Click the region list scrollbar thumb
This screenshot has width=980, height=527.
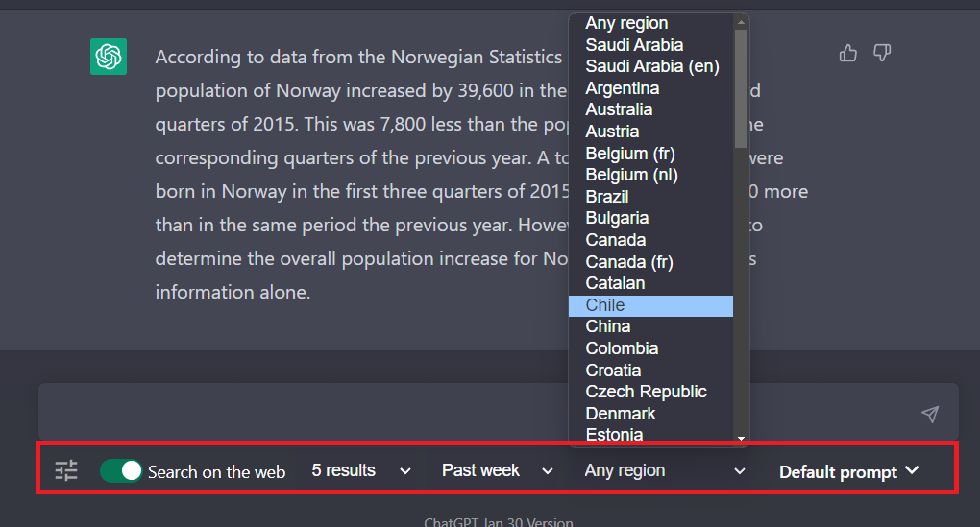[x=742, y=88]
